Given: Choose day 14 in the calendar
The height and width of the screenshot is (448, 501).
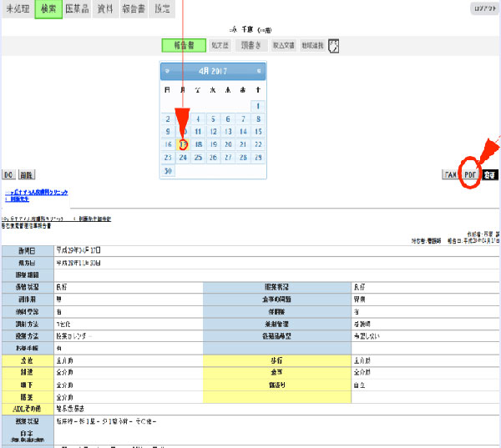Looking at the screenshot, I should (x=243, y=132).
